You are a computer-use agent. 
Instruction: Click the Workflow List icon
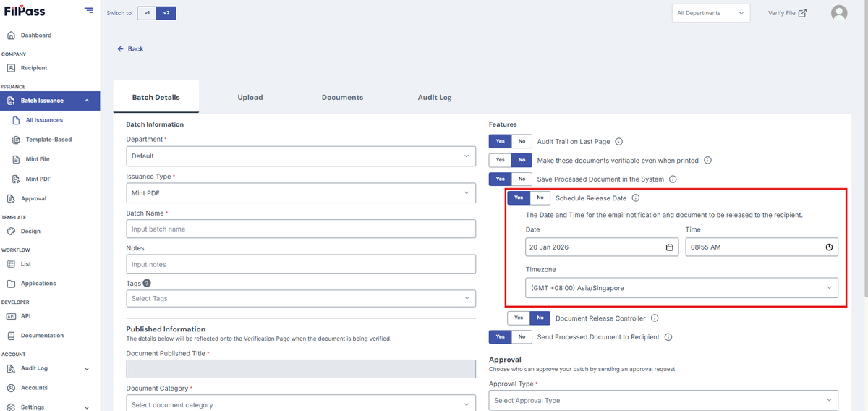tap(11, 264)
